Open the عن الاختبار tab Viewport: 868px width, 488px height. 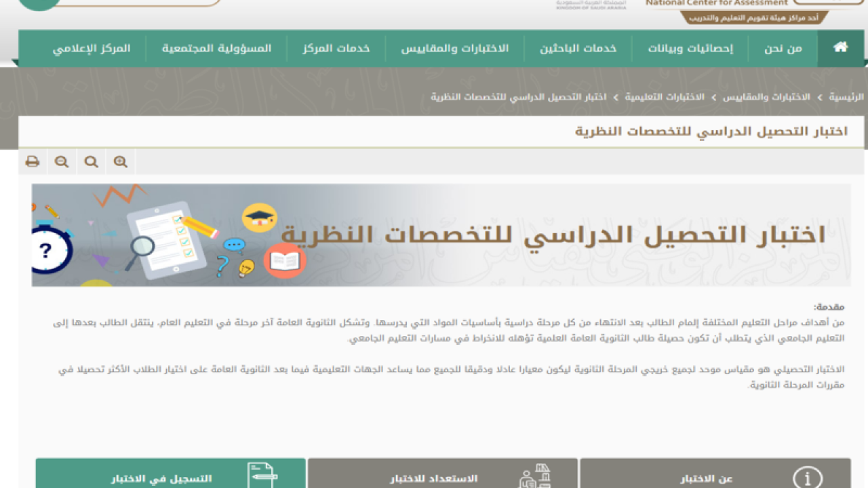click(715, 472)
